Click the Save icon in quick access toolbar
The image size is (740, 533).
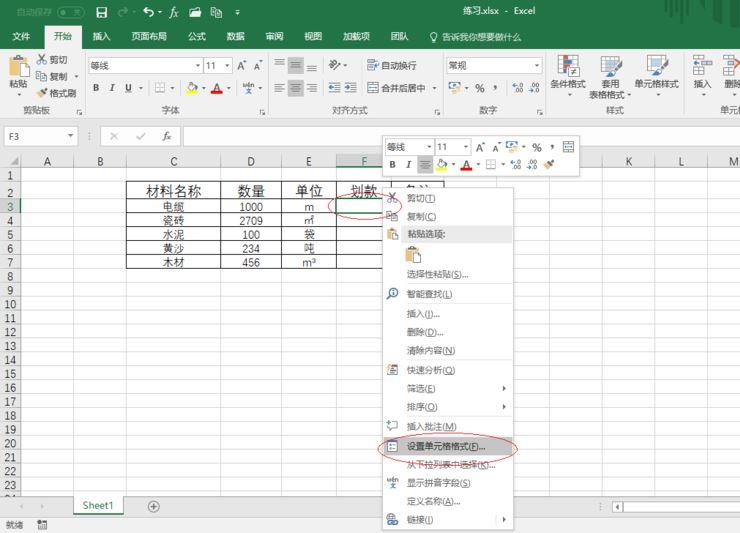(101, 12)
